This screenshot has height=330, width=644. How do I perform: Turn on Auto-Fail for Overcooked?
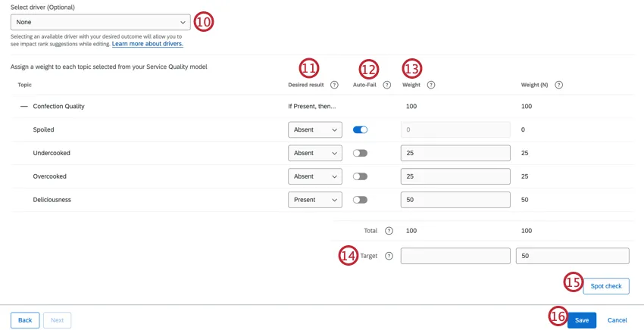pos(360,176)
